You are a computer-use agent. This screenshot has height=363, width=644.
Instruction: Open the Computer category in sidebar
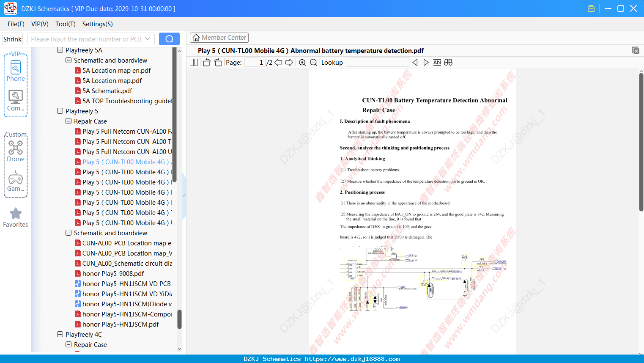coord(16,100)
